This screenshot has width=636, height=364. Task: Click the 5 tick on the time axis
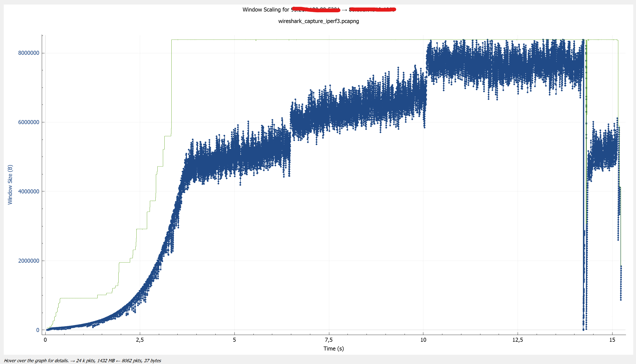click(234, 340)
